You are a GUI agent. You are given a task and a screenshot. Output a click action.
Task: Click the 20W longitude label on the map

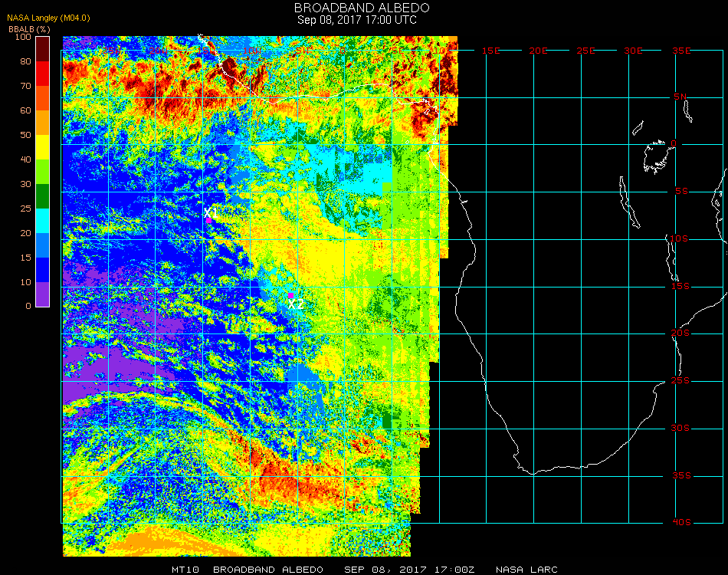(x=159, y=51)
